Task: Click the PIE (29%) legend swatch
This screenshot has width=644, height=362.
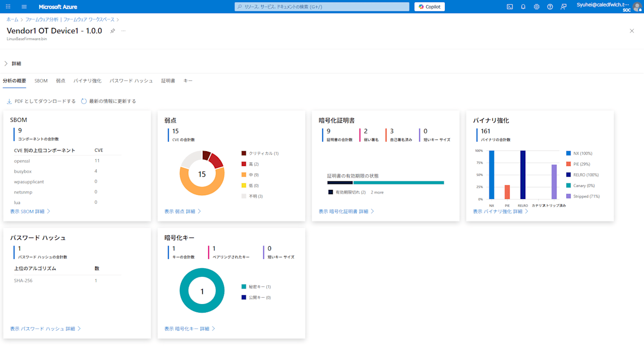Action: coord(568,164)
